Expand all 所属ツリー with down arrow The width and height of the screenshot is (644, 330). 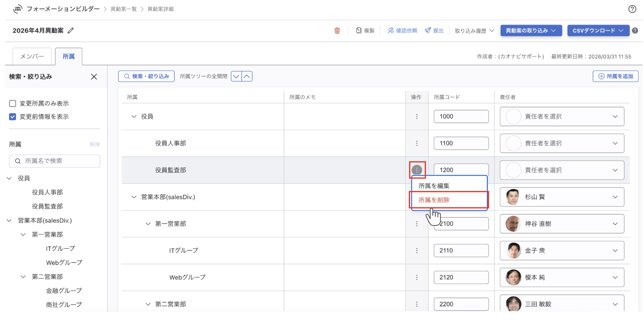(236, 76)
